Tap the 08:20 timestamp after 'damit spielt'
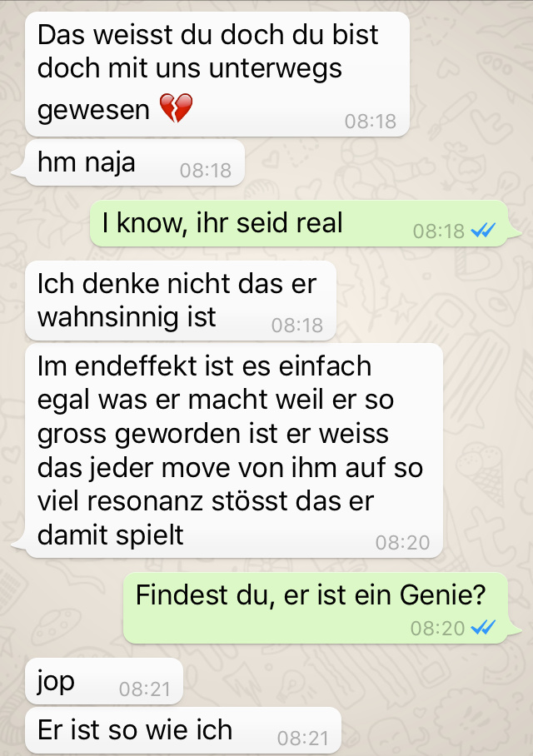Viewport: 533px width, 756px height. coord(403,543)
